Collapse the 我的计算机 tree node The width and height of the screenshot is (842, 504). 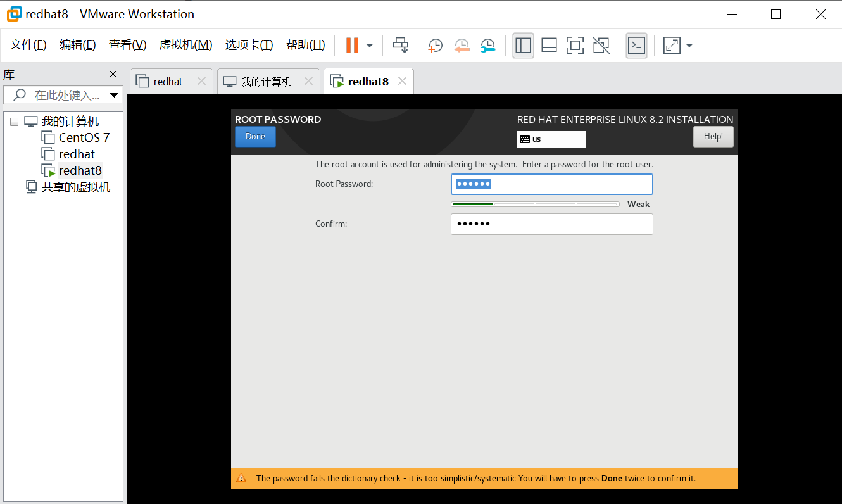tap(14, 122)
